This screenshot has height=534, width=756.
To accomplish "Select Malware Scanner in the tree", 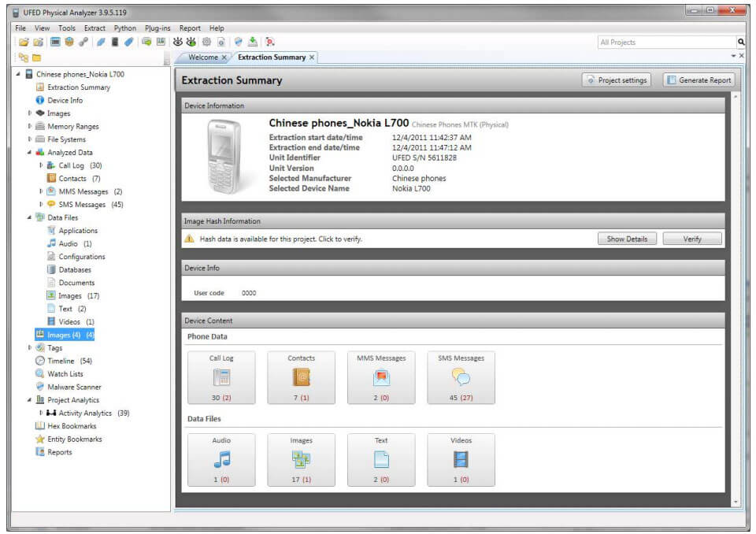I will pos(74,387).
